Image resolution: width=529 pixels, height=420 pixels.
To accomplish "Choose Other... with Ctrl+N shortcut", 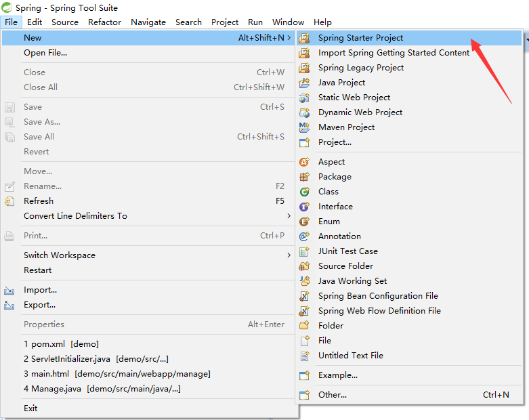I will click(409, 395).
